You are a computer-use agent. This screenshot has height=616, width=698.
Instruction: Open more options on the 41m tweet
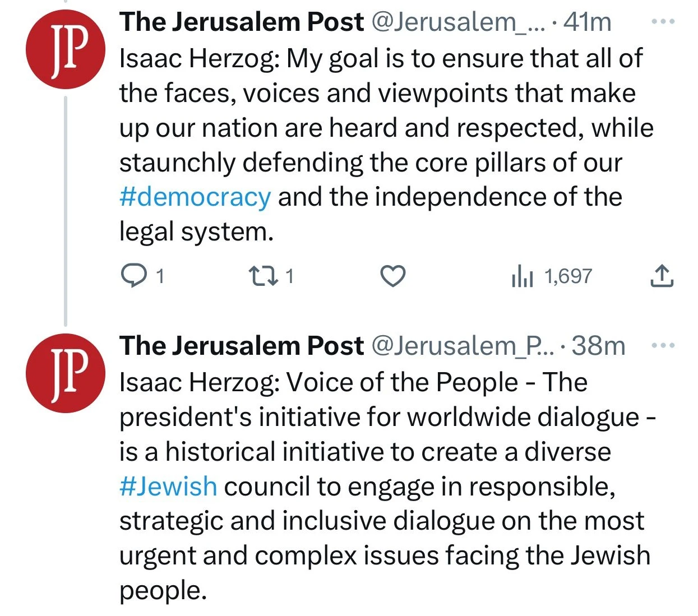point(663,22)
